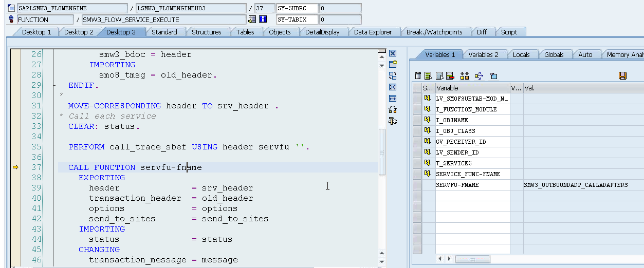Click the pencil icon for GV_RECEIVER_ID
The height and width of the screenshot is (268, 644).
(428, 141)
